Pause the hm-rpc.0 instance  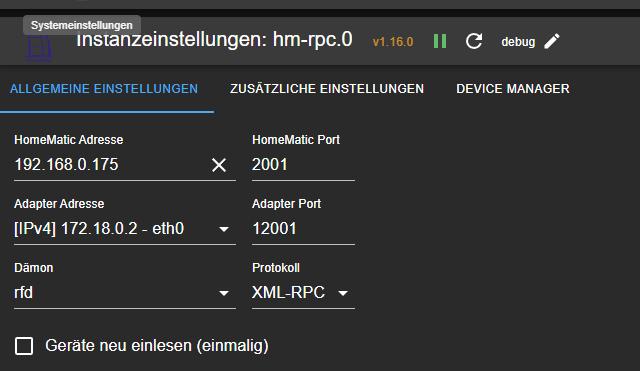(x=440, y=41)
